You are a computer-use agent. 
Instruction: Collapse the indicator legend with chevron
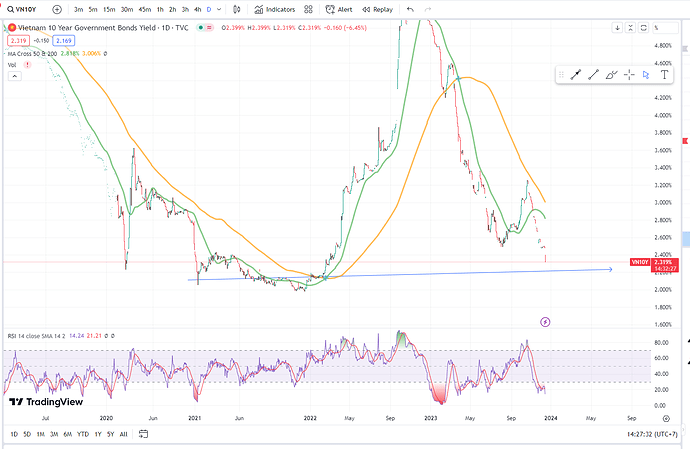coord(15,76)
